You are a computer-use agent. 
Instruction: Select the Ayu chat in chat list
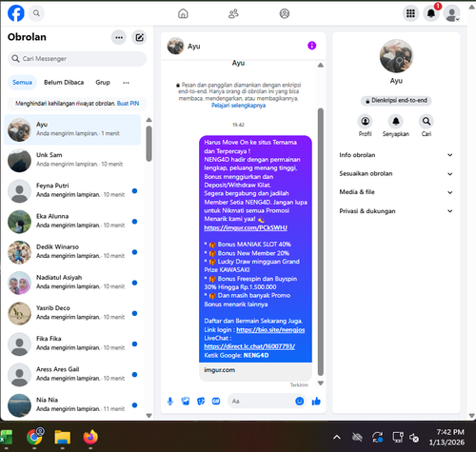point(72,129)
